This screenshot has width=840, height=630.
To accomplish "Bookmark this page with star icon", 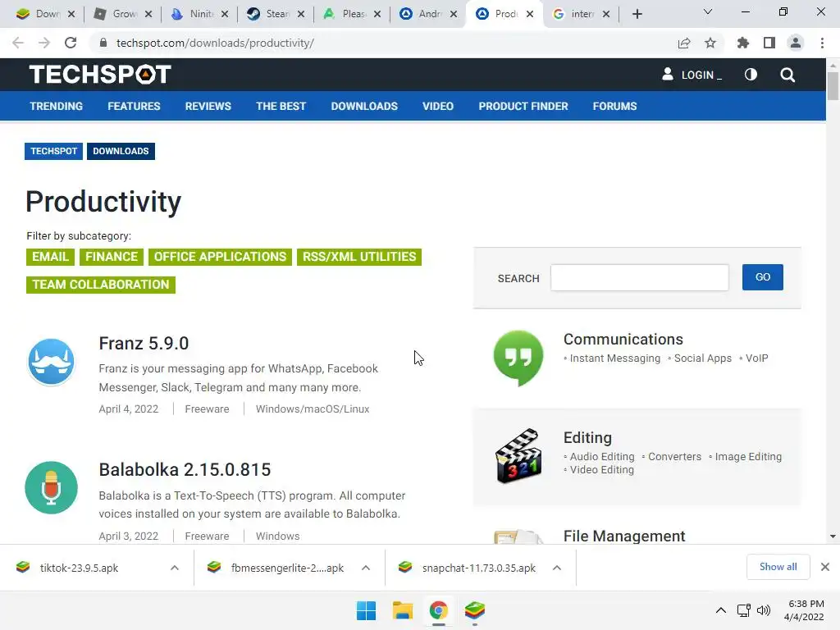I will pos(710,43).
